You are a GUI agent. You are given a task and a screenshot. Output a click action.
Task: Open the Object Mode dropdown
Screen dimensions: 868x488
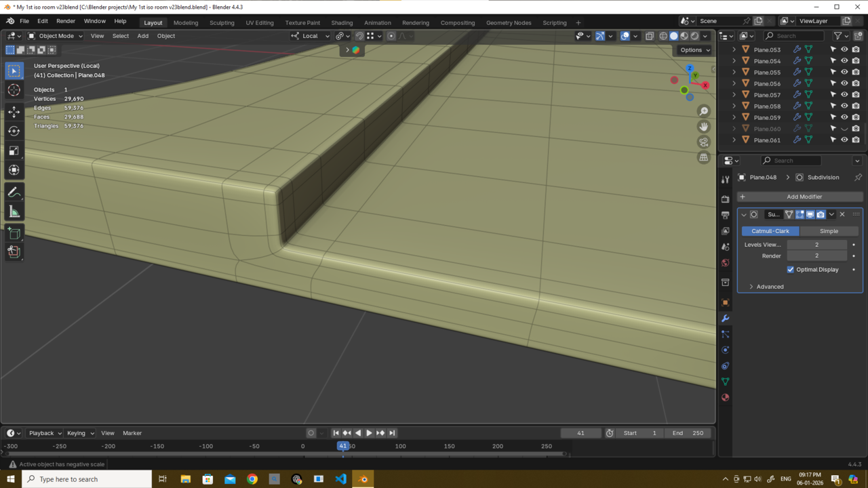click(56, 36)
